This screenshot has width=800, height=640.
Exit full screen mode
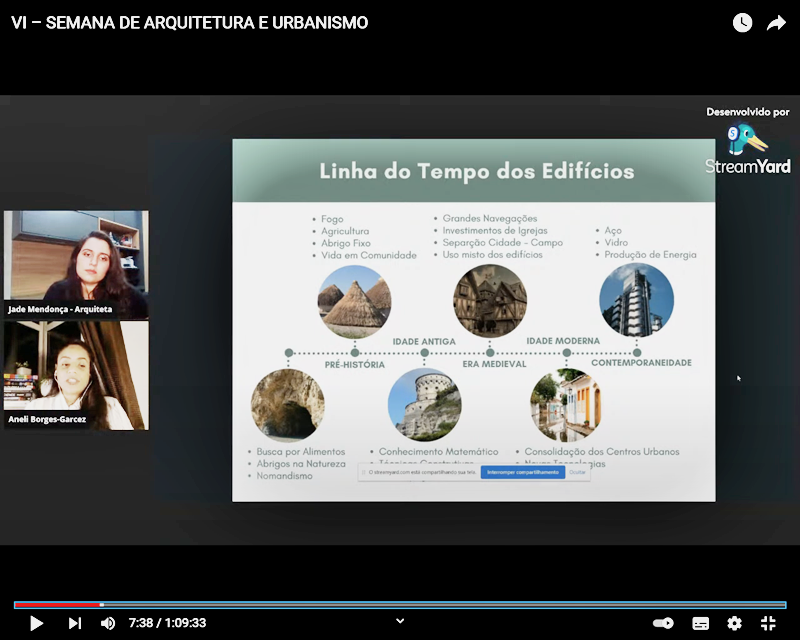click(x=768, y=623)
